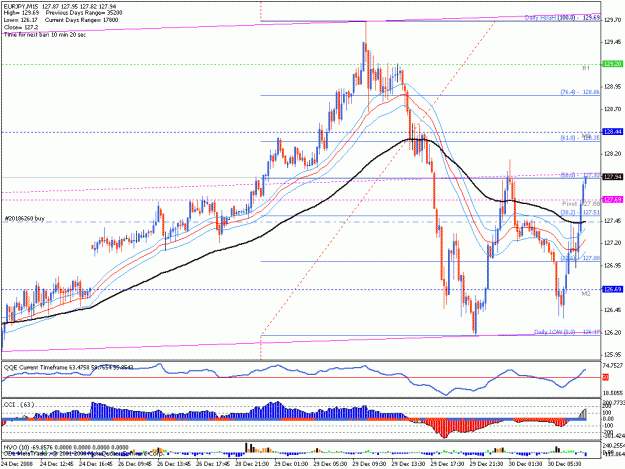Select the Fibonacci (38.2) 127.51 label

click(580, 212)
